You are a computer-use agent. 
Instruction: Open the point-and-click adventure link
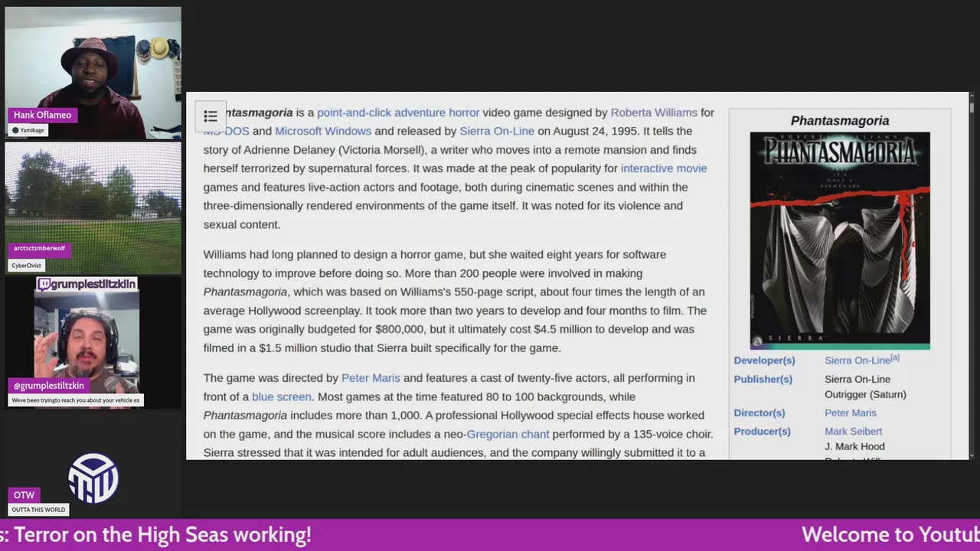(x=381, y=112)
